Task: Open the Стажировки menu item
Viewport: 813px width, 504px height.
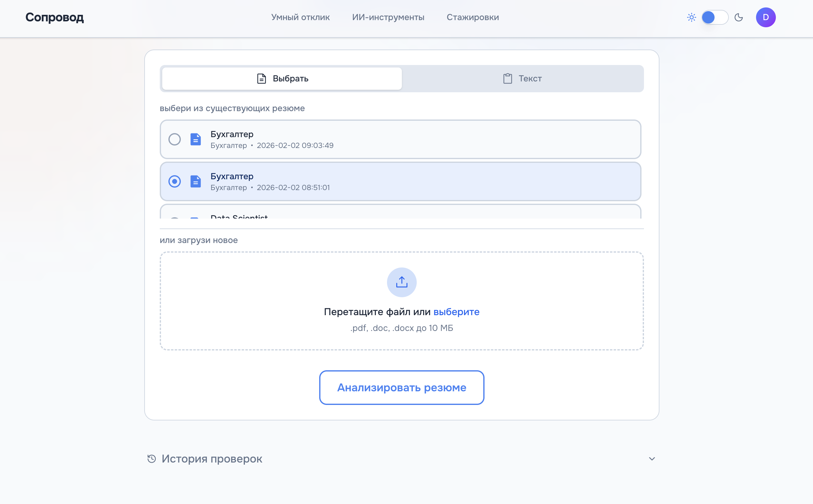Action: 472,17
